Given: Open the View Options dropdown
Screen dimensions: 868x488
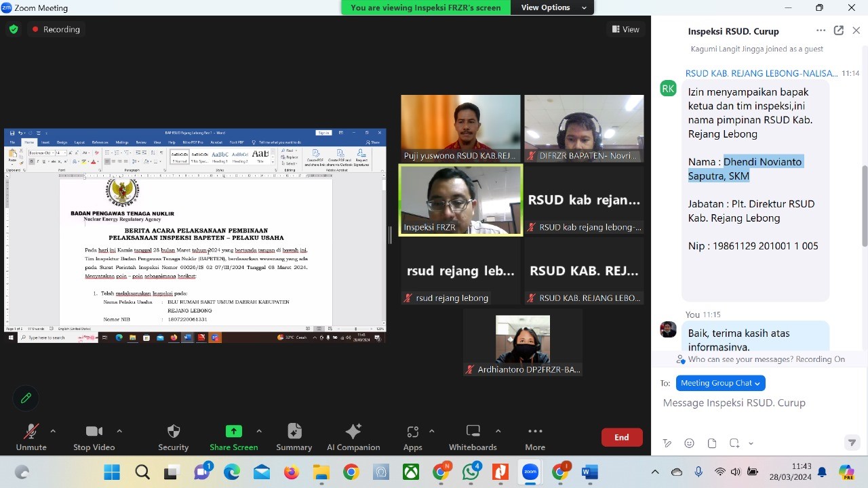Looking at the screenshot, I should (x=553, y=7).
